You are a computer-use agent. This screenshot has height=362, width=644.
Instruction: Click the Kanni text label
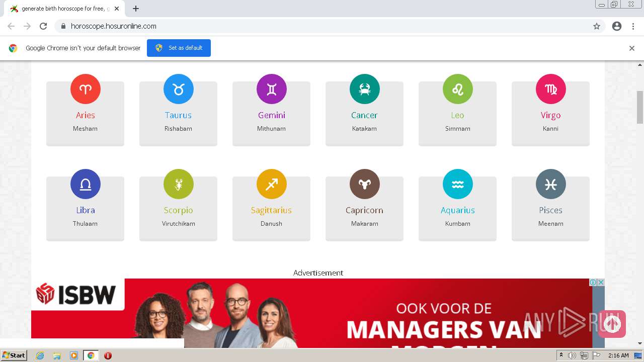tap(551, 129)
